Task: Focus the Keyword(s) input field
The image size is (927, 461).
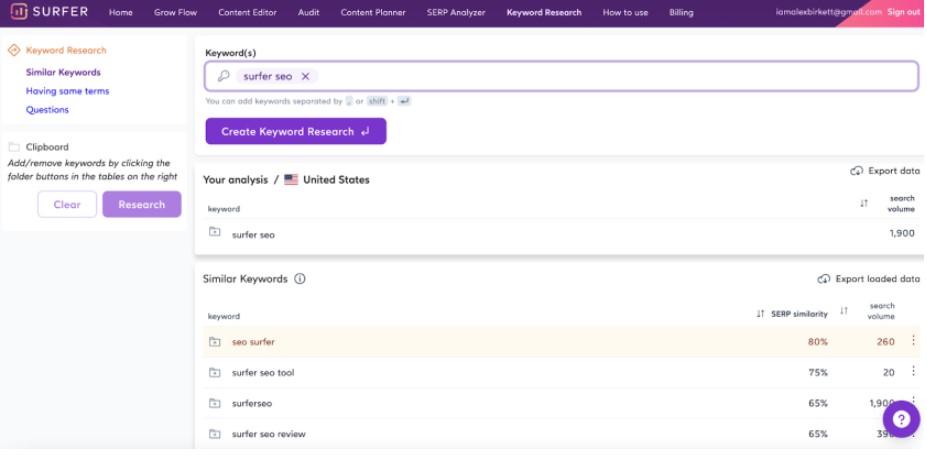Action: (562, 76)
